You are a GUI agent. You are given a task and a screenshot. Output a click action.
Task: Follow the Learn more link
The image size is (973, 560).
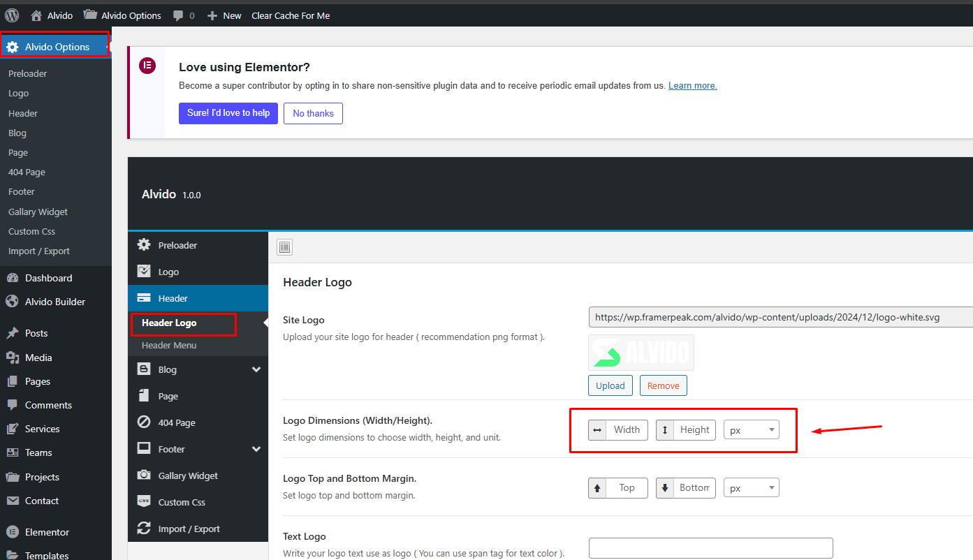click(x=693, y=86)
